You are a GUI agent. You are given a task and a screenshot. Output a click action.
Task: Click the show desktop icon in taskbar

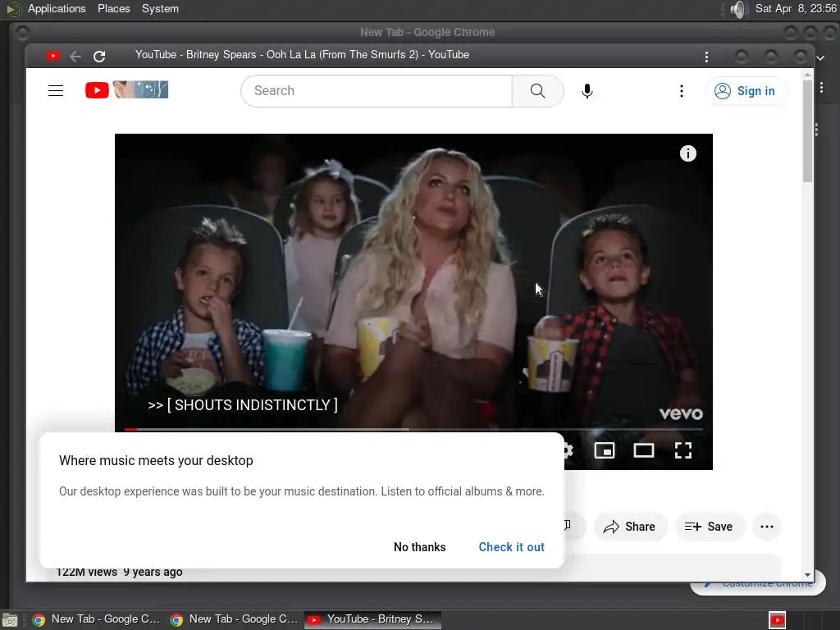click(10, 620)
